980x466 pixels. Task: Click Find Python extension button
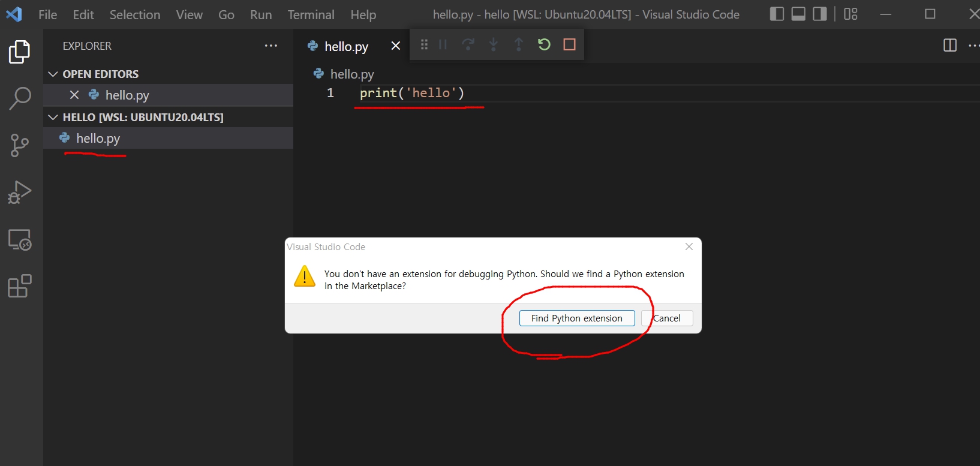click(x=577, y=318)
